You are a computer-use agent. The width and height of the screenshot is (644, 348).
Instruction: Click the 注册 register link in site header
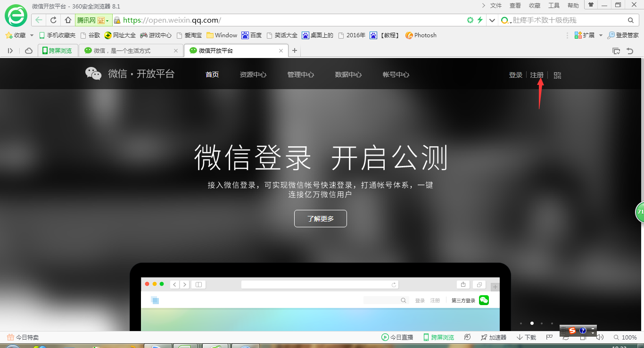point(537,75)
